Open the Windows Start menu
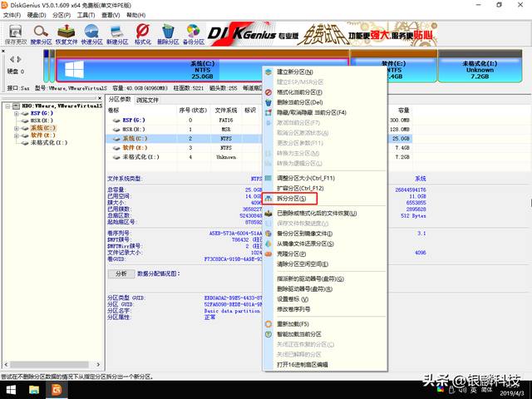 click(11, 390)
